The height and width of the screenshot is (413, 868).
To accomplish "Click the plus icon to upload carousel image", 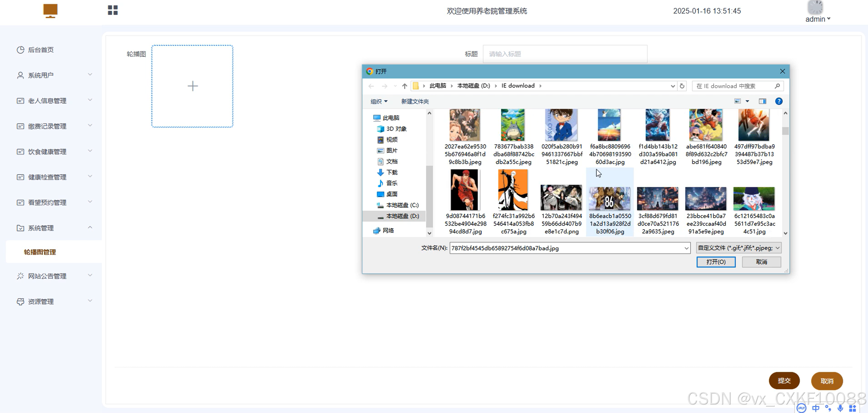I will [192, 86].
